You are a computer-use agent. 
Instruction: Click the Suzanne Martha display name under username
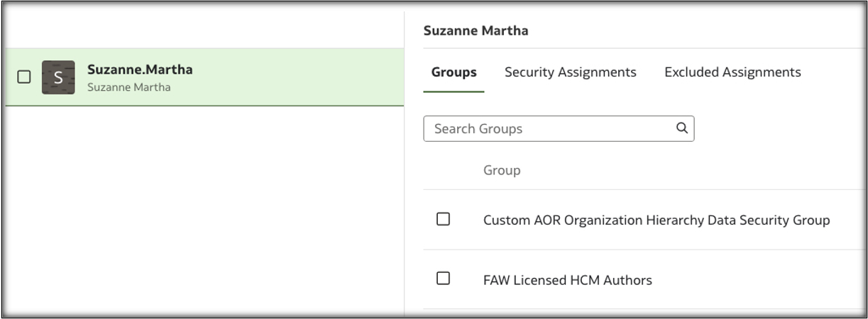128,88
